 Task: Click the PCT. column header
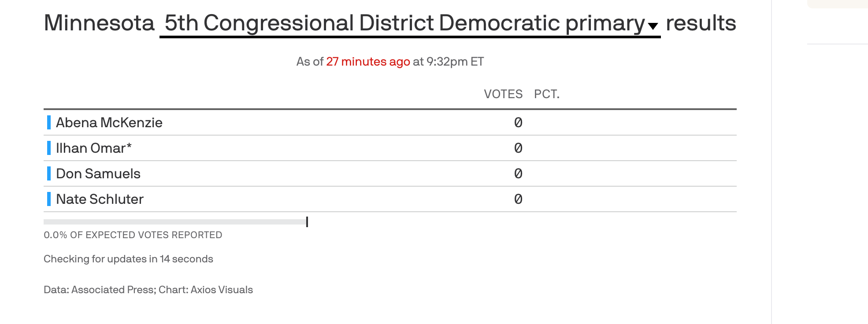(547, 94)
